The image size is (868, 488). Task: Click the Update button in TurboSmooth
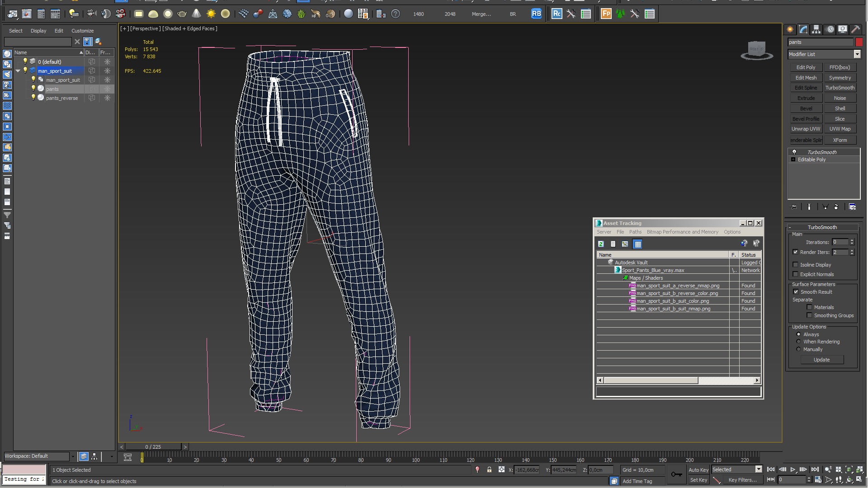(821, 360)
